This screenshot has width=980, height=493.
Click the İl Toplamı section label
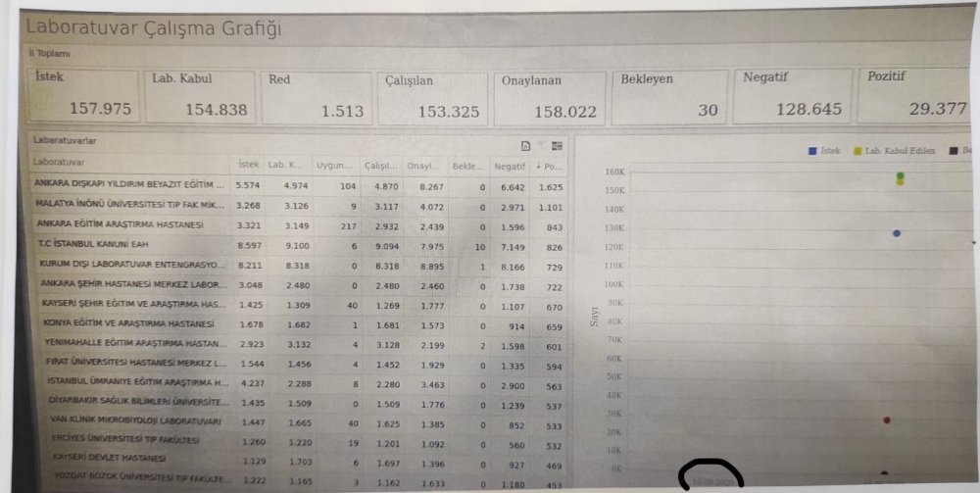pos(49,53)
